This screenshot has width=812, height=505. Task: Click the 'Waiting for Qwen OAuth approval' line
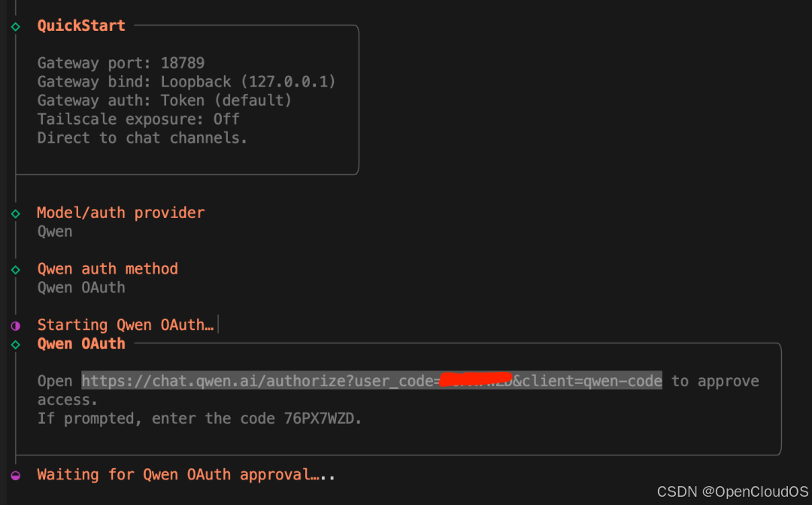coord(186,474)
